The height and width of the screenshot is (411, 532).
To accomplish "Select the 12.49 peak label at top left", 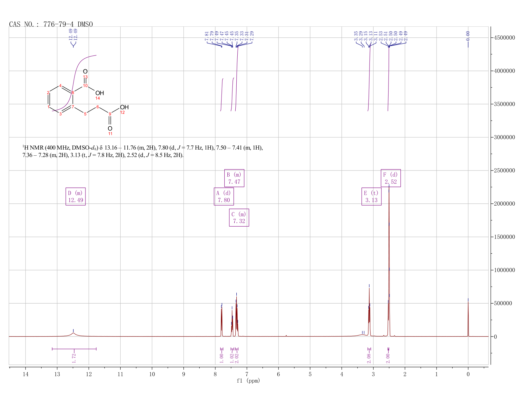I will (73, 34).
